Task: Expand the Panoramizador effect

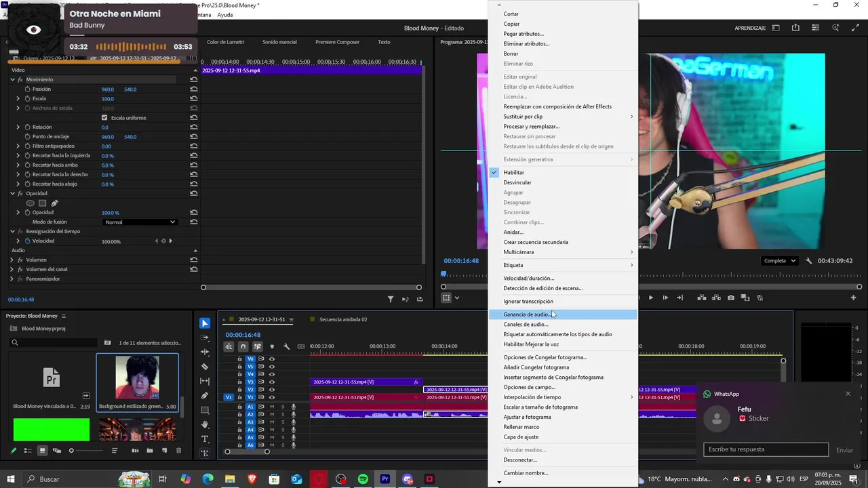Action: pyautogui.click(x=12, y=279)
